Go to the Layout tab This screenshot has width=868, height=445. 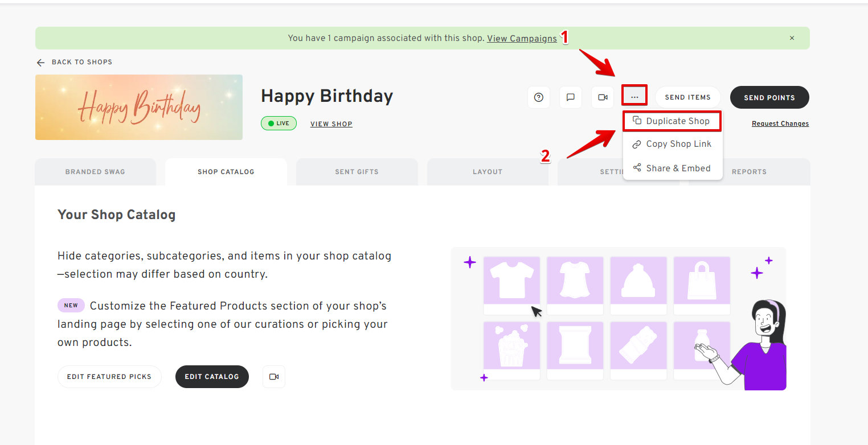(488, 172)
